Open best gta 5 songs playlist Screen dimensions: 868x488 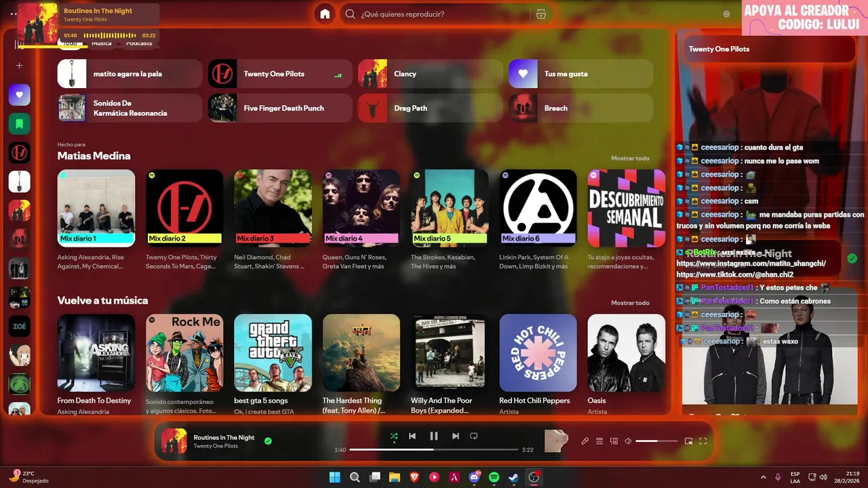click(273, 363)
